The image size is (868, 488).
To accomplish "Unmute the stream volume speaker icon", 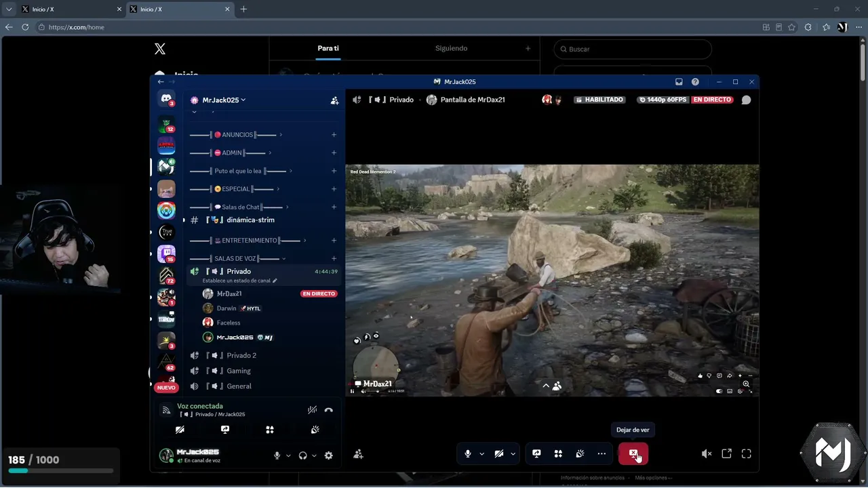I will click(x=707, y=454).
